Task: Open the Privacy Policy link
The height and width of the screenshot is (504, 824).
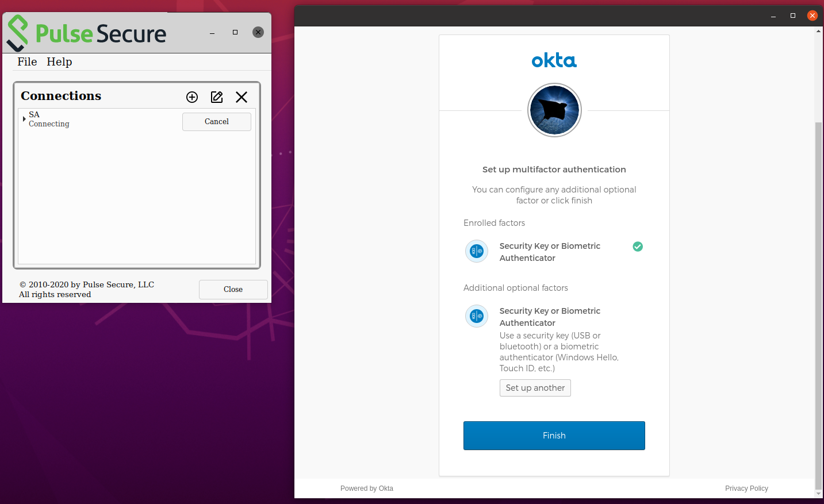Action: [746, 488]
